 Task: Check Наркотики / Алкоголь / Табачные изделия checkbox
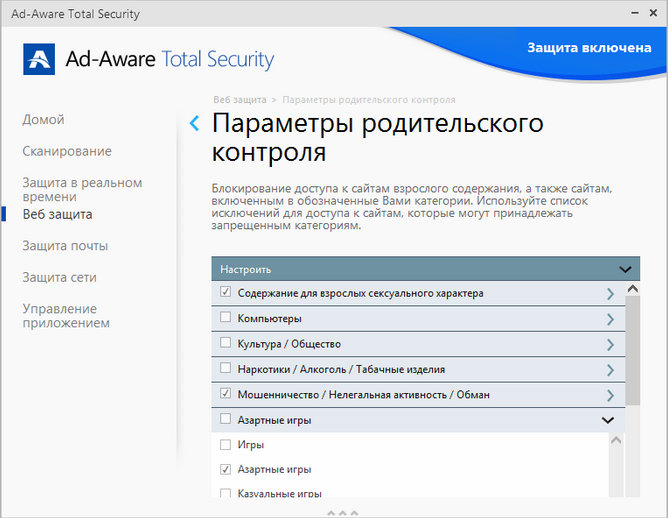(x=225, y=368)
